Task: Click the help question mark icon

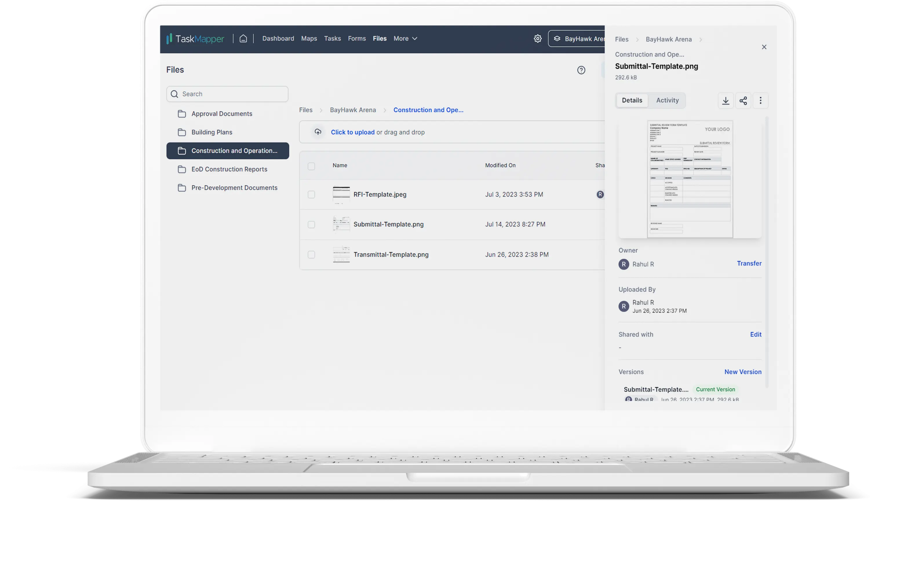Action: click(x=581, y=70)
